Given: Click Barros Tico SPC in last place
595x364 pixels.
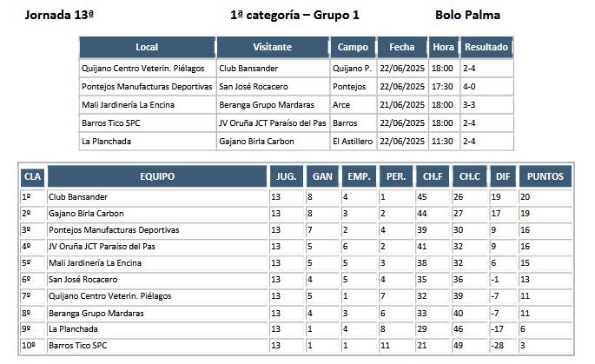Looking at the screenshot, I should tap(78, 346).
